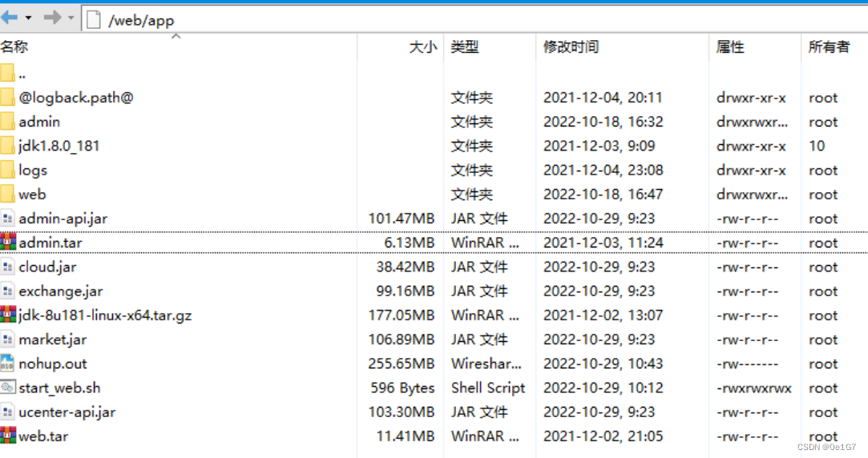868x458 pixels.
Task: Click the exchange.jar file icon
Action: [7, 291]
